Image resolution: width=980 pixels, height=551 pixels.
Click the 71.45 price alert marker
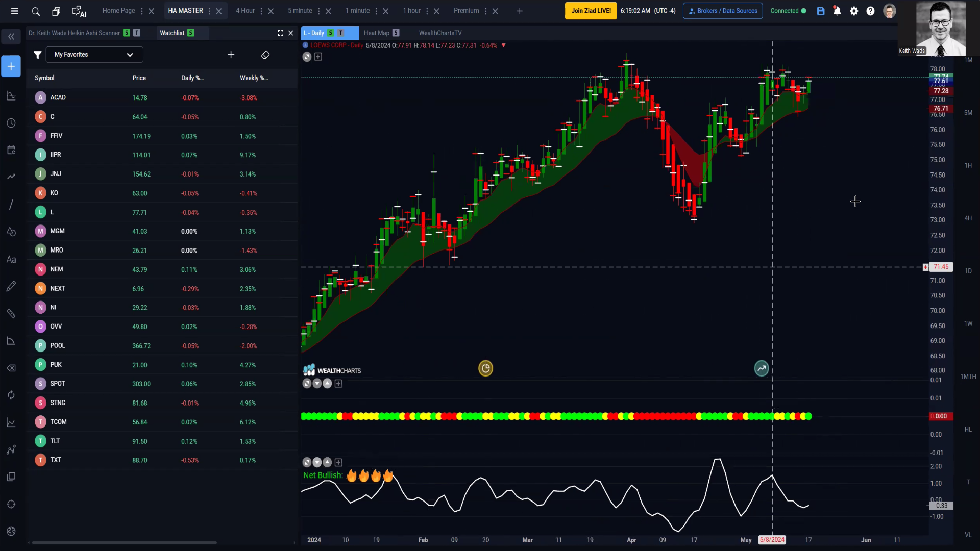click(940, 267)
